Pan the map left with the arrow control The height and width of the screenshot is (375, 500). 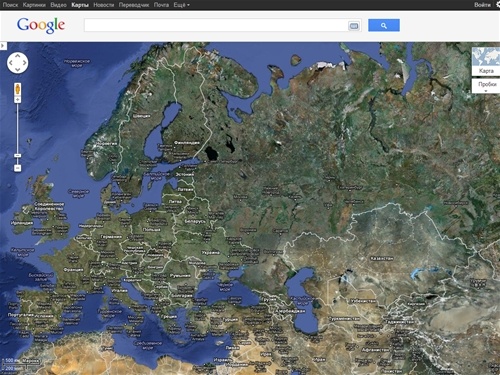[x=11, y=63]
